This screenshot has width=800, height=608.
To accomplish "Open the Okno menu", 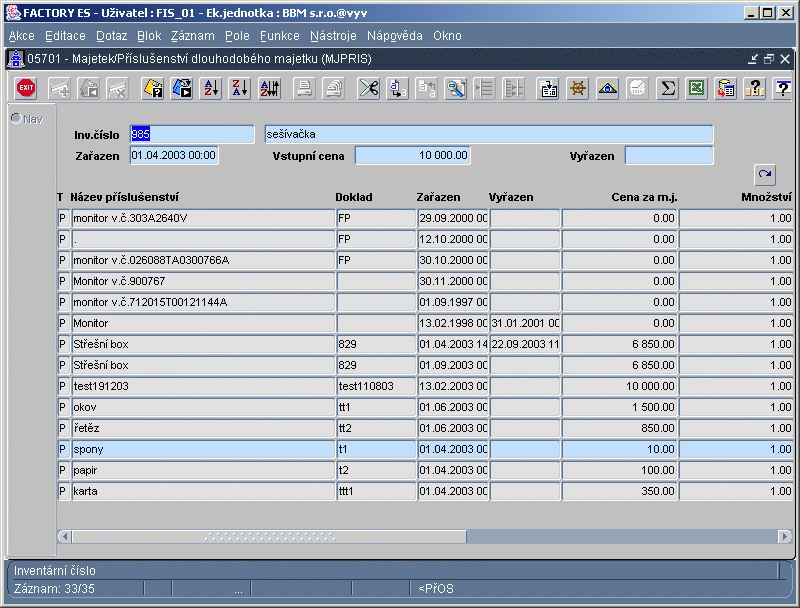I will click(447, 36).
